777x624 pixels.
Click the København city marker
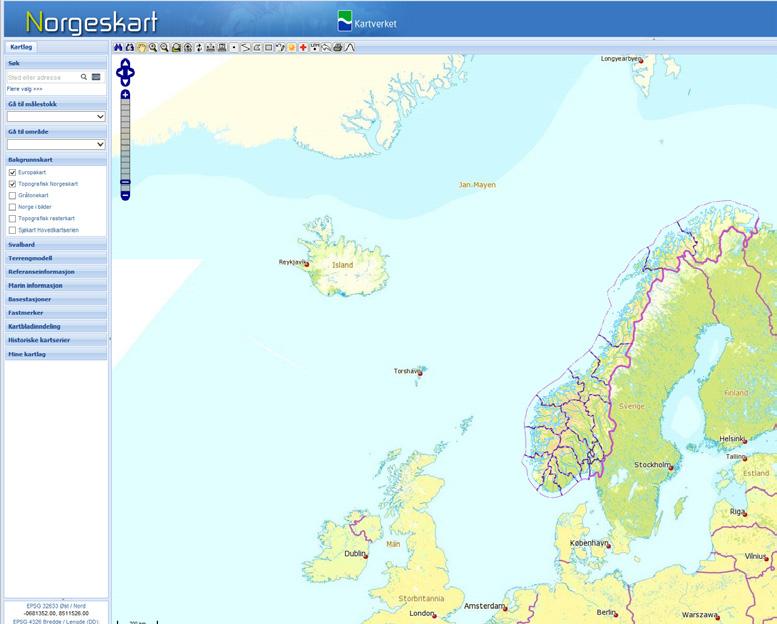pyautogui.click(x=609, y=546)
